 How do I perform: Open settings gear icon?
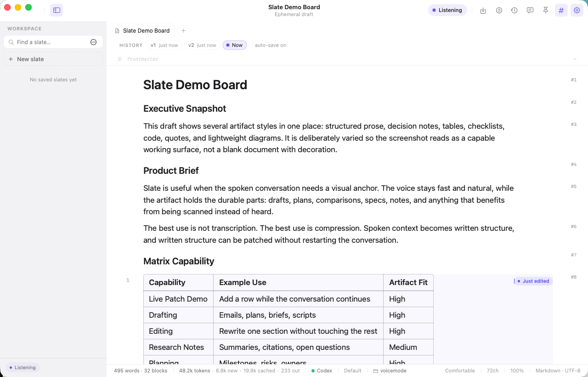point(577,10)
